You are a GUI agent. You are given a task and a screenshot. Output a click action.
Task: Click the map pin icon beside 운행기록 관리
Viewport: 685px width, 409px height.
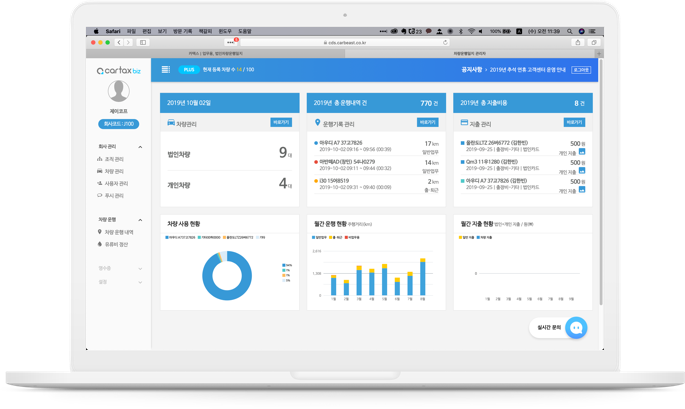pos(318,123)
